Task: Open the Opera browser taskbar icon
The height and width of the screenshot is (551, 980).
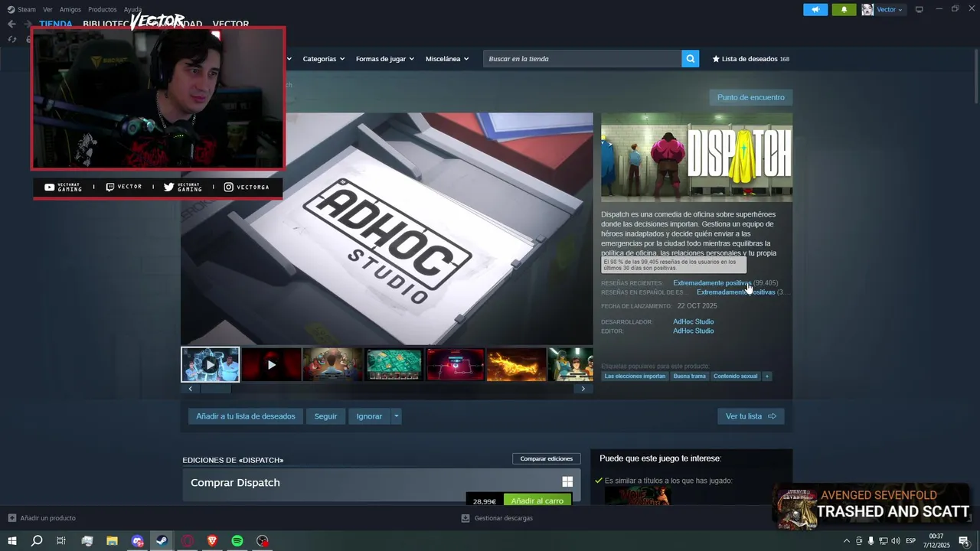Action: pos(188,541)
